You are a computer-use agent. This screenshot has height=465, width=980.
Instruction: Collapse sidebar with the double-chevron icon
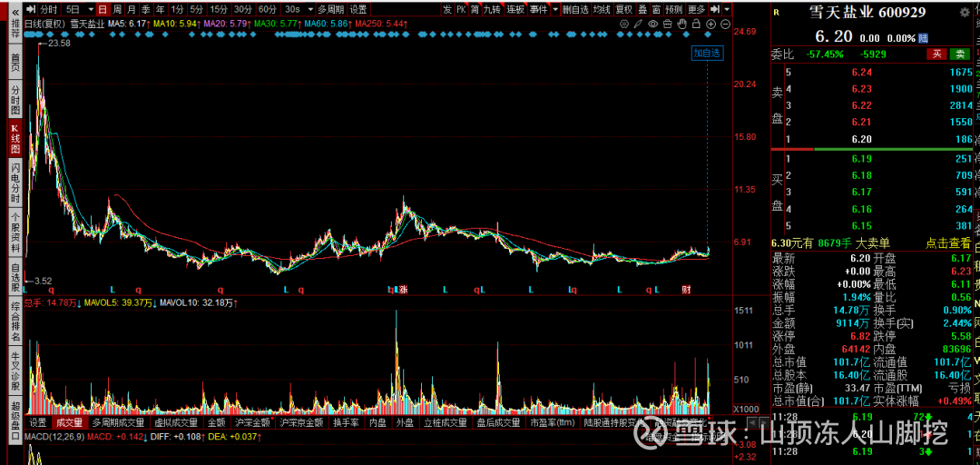tap(15, 12)
